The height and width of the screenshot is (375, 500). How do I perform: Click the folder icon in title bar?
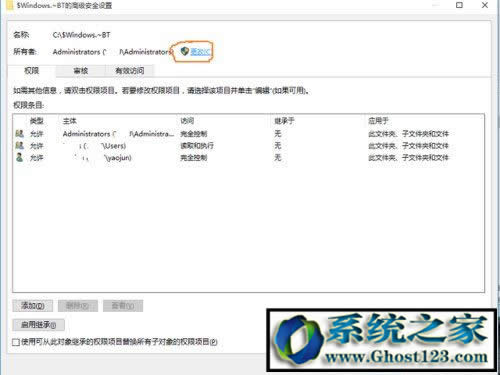tap(10, 5)
